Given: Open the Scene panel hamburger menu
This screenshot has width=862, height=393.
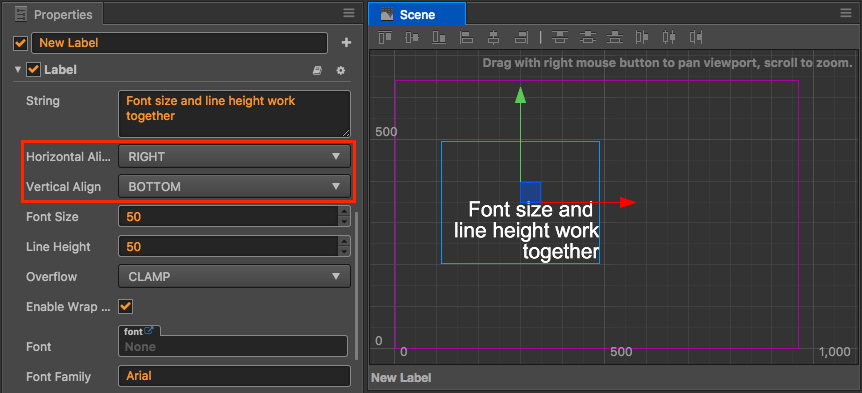Looking at the screenshot, I should tap(846, 13).
